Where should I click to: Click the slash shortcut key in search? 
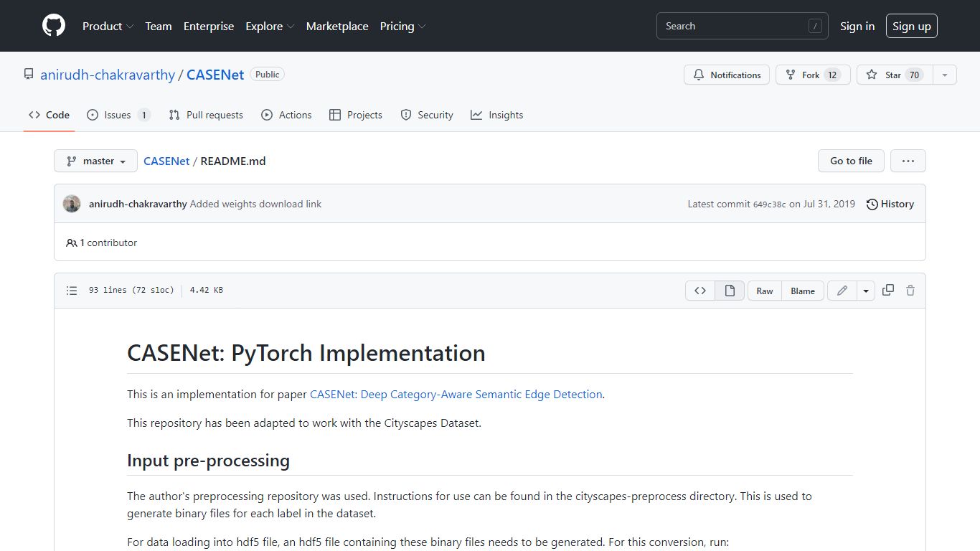[815, 26]
